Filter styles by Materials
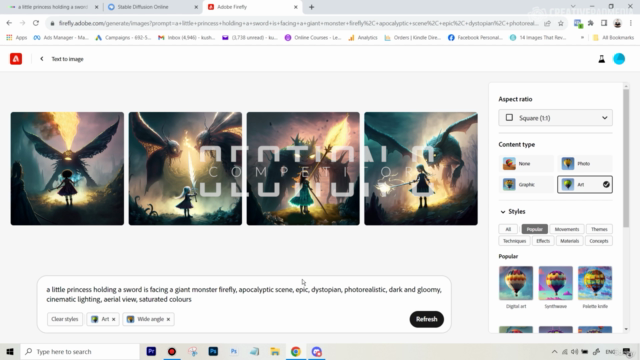This screenshot has height=360, width=640. click(x=569, y=241)
